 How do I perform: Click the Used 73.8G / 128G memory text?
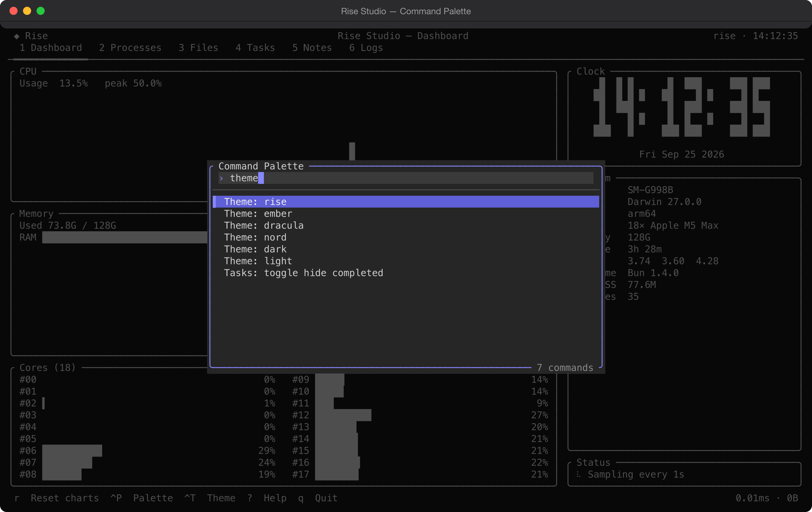pos(68,225)
